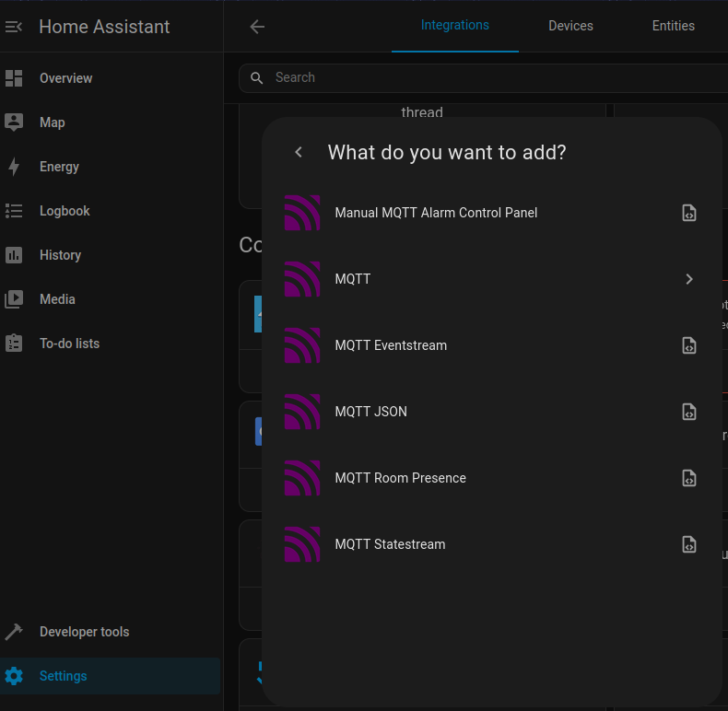
Task: Select the MQTT integration
Action: point(492,279)
